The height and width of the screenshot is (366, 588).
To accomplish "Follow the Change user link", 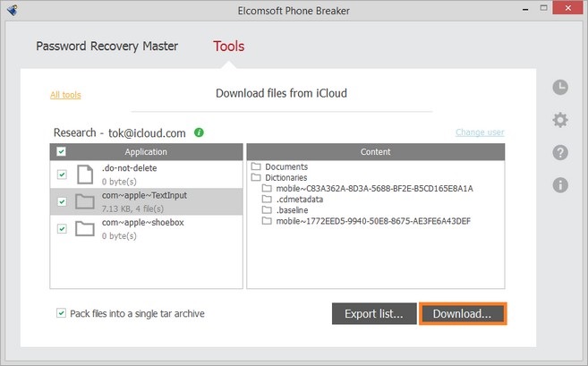I will coord(480,132).
